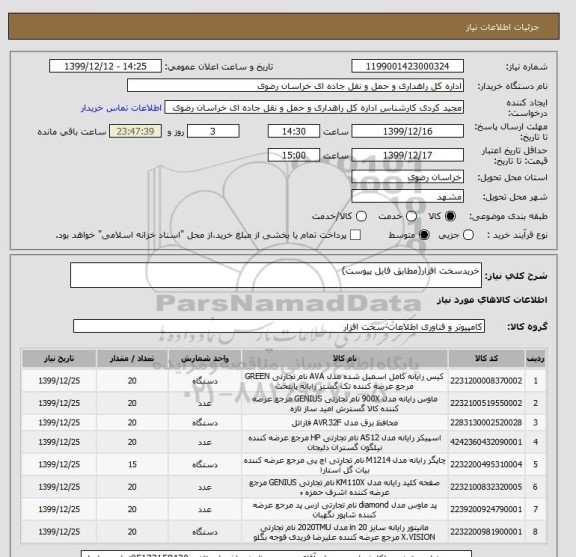
Task: Click the ایجاد کننده درخواست field
Action: [314, 108]
